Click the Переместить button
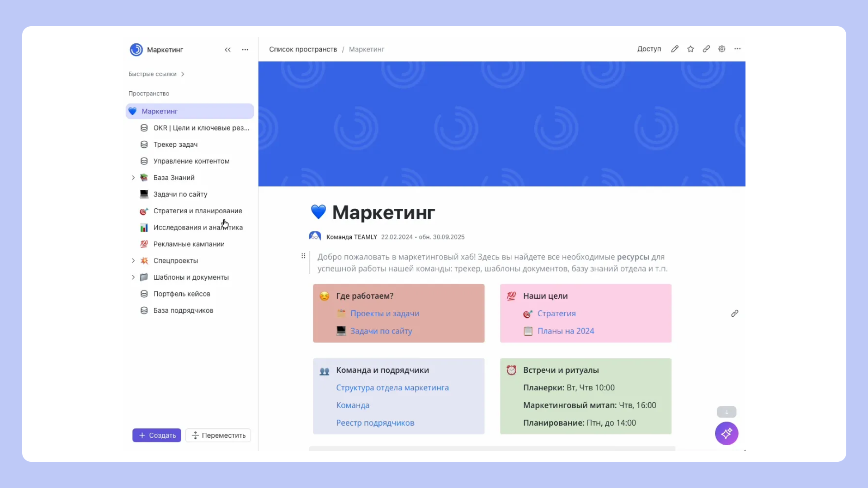This screenshot has height=488, width=868. (x=218, y=435)
